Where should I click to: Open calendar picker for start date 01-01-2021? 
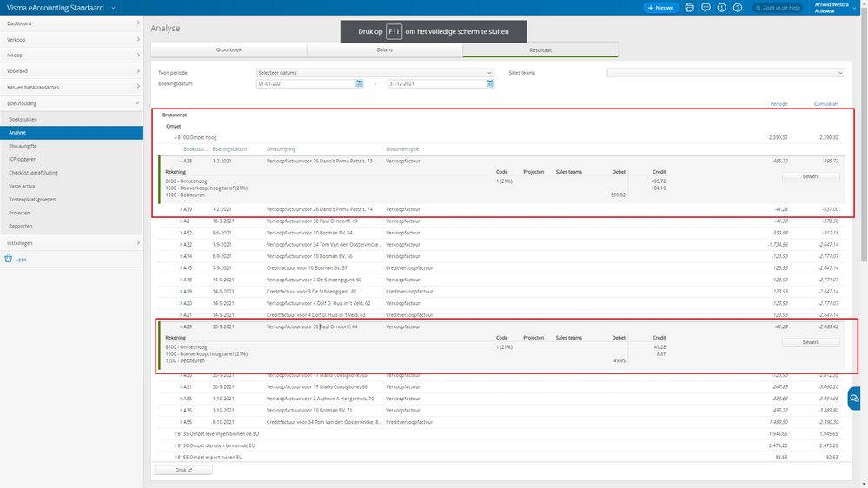360,83
